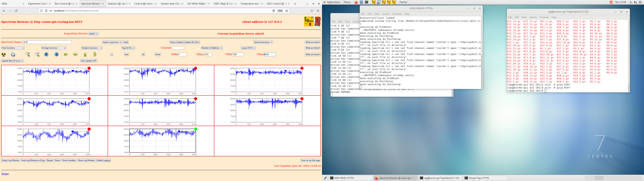Open the Update Rate (4 secs) dropdown
644x181 pixels.
(x=13, y=61)
